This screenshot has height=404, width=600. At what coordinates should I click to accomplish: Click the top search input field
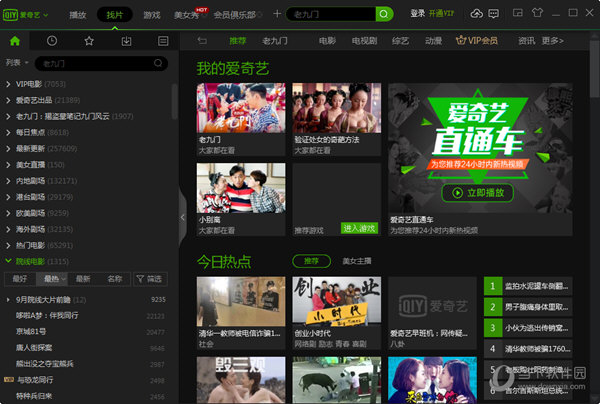point(331,15)
